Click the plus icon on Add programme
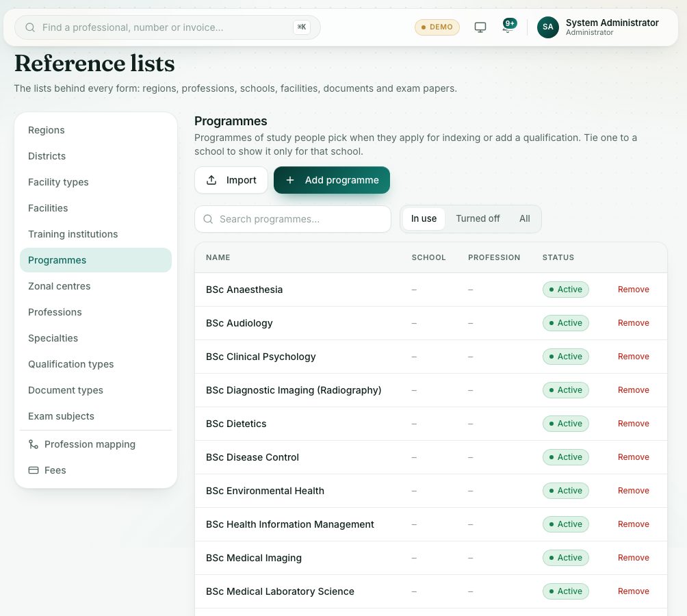 [290, 180]
